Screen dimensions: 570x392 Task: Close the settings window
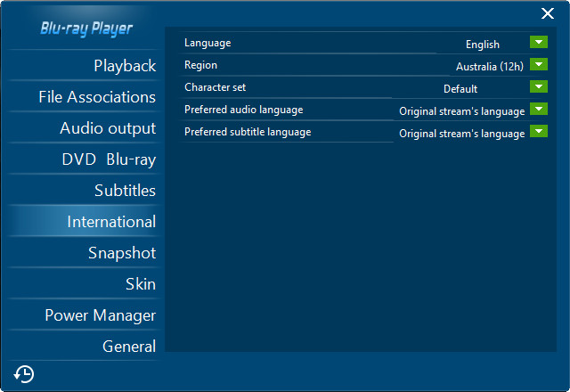click(x=548, y=13)
